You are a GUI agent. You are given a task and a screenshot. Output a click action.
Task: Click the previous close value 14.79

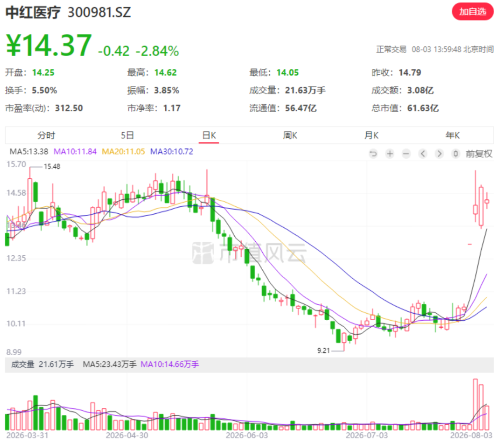tap(410, 72)
